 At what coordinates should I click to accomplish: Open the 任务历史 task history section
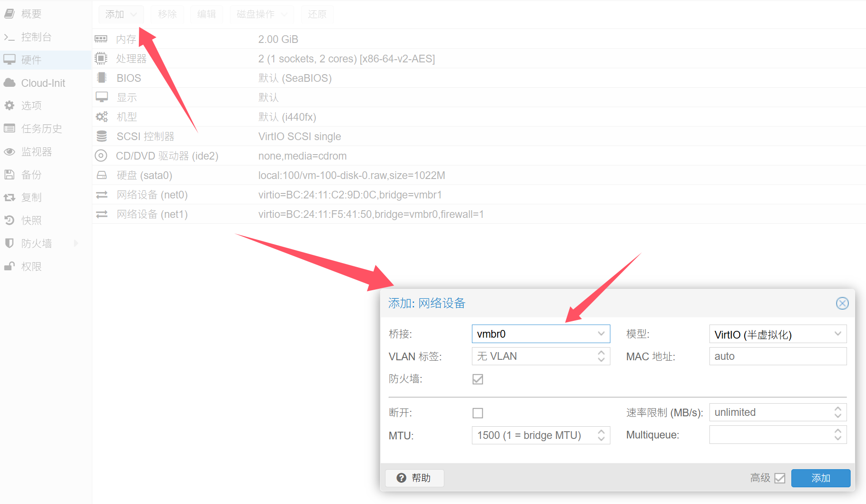[x=41, y=128]
